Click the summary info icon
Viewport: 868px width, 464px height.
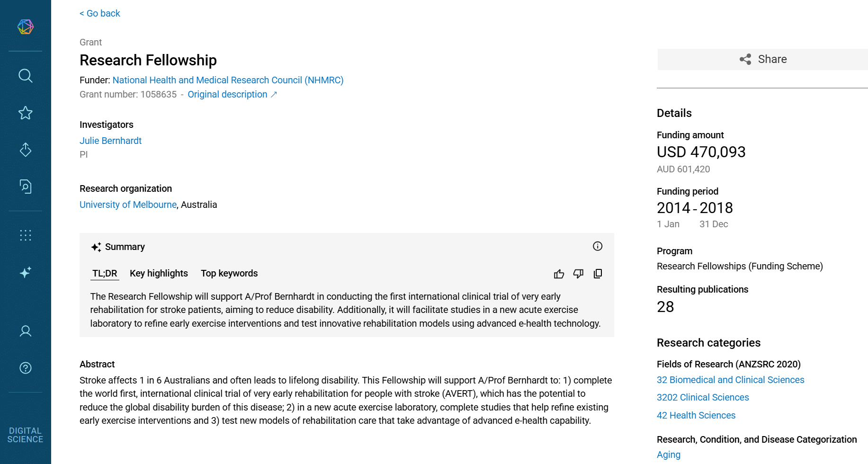click(598, 246)
